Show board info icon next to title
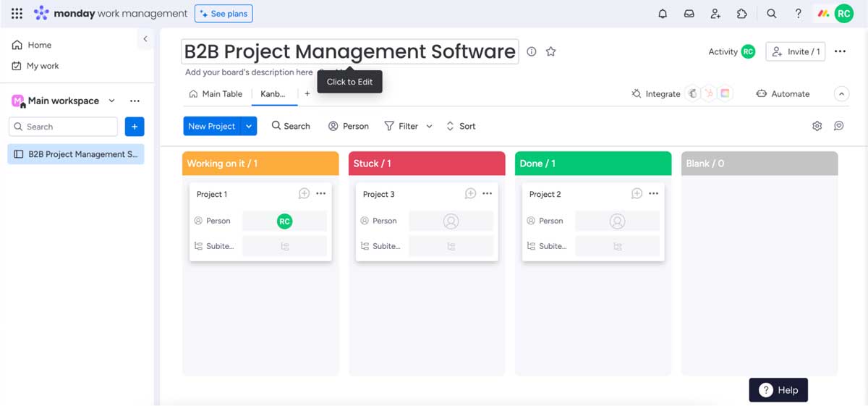 pos(532,51)
